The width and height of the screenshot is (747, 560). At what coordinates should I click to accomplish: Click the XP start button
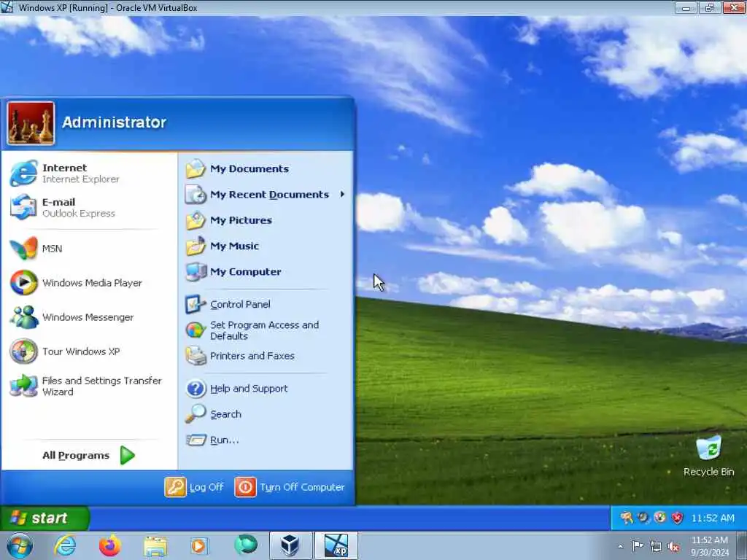[x=44, y=518]
